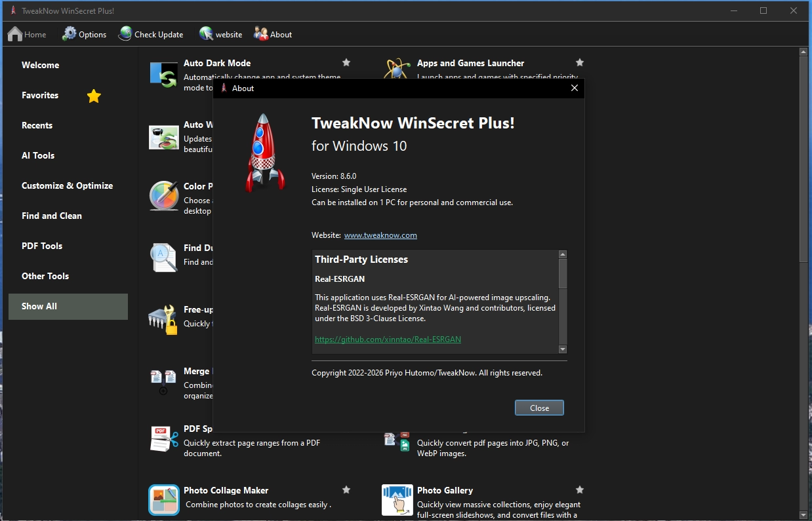Image resolution: width=812 pixels, height=521 pixels.
Task: Click the License: Single User License text
Action: [359, 189]
